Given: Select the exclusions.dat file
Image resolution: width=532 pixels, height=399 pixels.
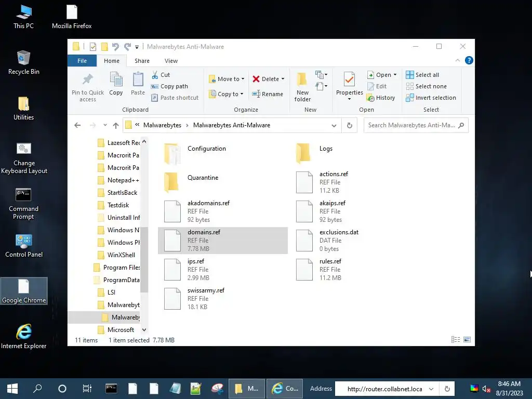Looking at the screenshot, I should [x=354, y=241].
